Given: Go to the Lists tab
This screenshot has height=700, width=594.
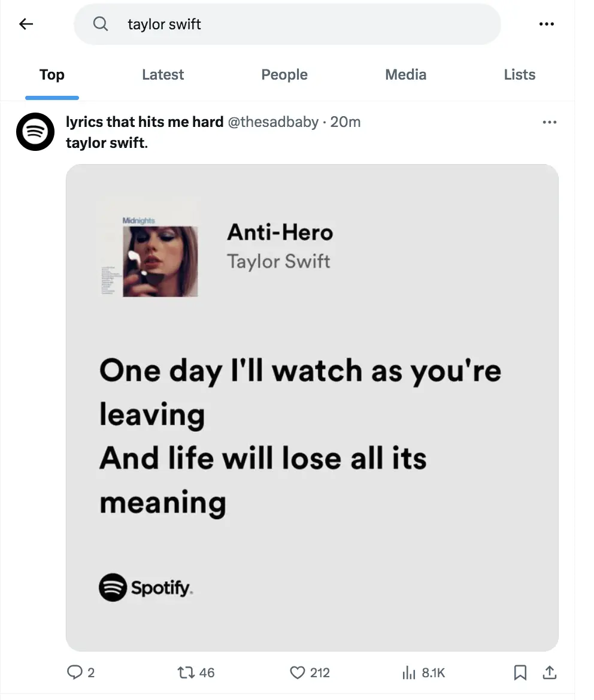Looking at the screenshot, I should [x=519, y=75].
